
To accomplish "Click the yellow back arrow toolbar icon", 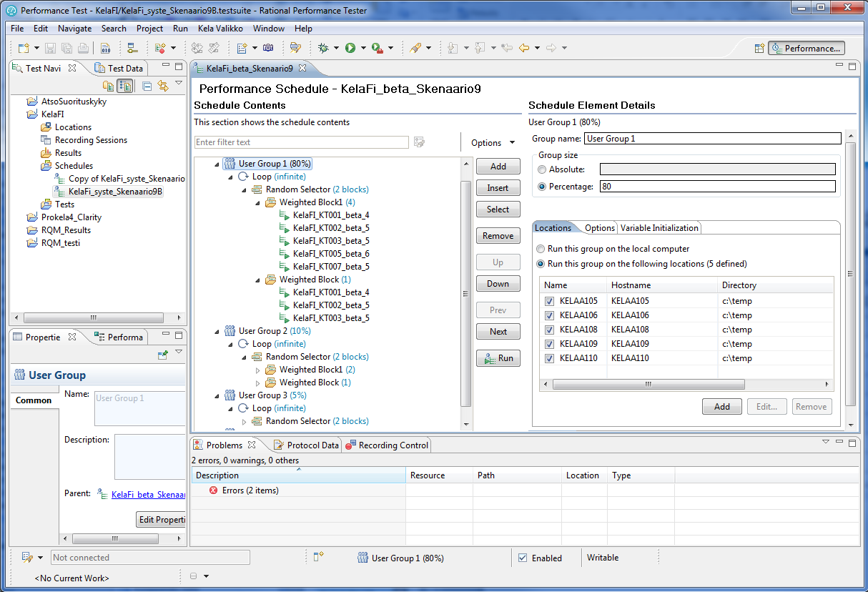I will (524, 48).
